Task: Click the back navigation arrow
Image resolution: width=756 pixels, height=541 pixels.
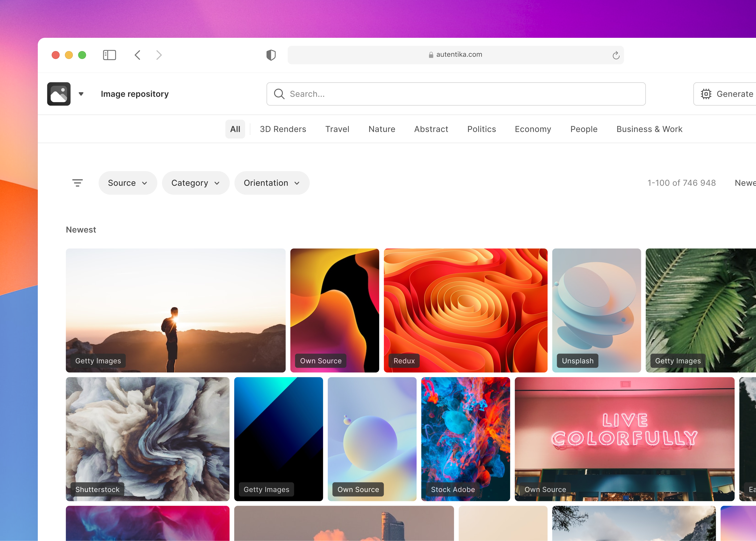Action: tap(137, 55)
